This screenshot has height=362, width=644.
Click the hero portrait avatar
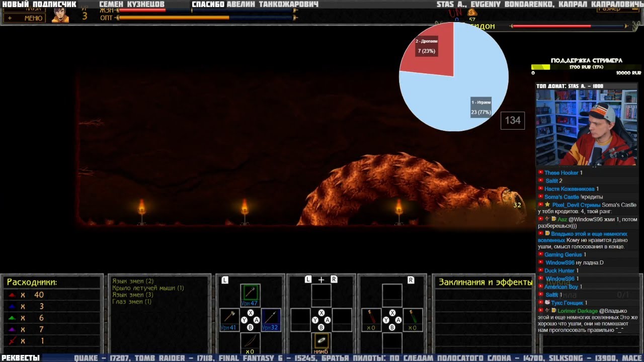[x=61, y=16]
